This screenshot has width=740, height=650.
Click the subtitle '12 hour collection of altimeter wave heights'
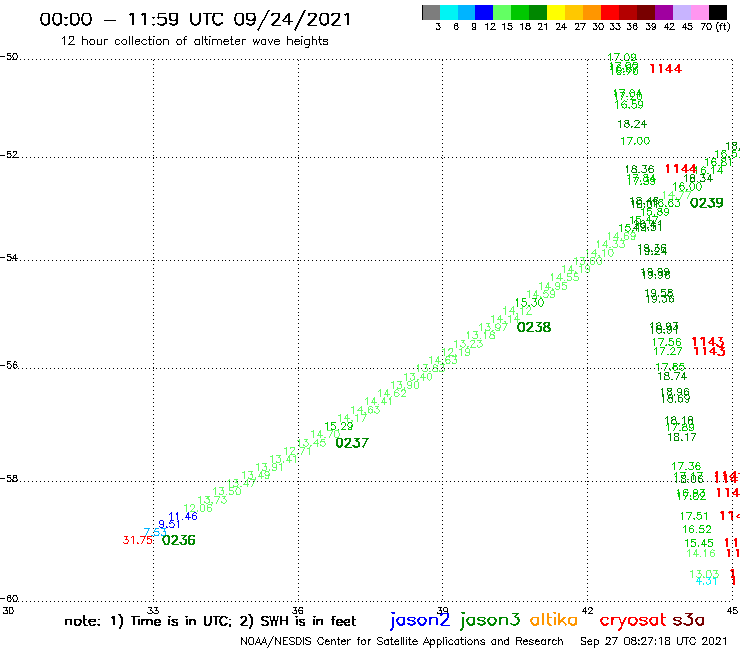point(194,41)
